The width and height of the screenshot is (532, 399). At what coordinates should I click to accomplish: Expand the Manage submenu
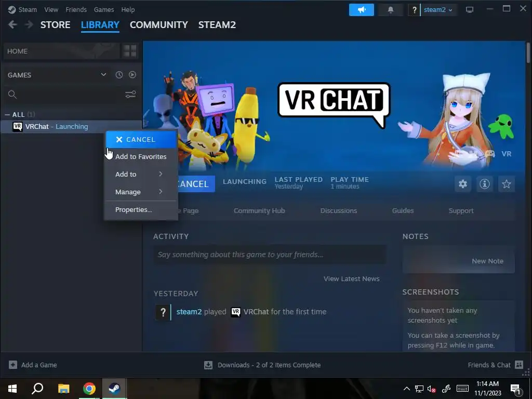pyautogui.click(x=141, y=192)
